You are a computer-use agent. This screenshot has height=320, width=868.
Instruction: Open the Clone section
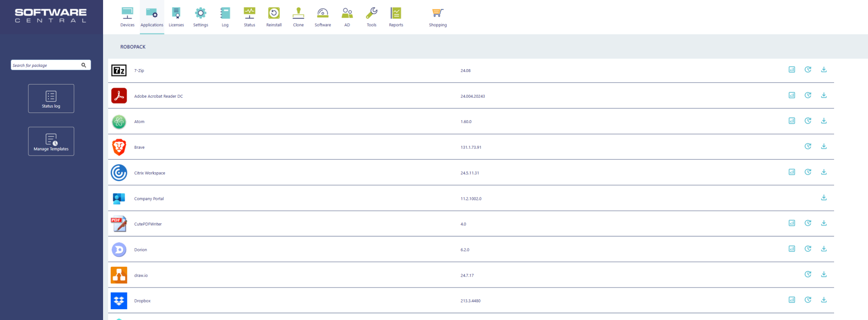pyautogui.click(x=298, y=17)
